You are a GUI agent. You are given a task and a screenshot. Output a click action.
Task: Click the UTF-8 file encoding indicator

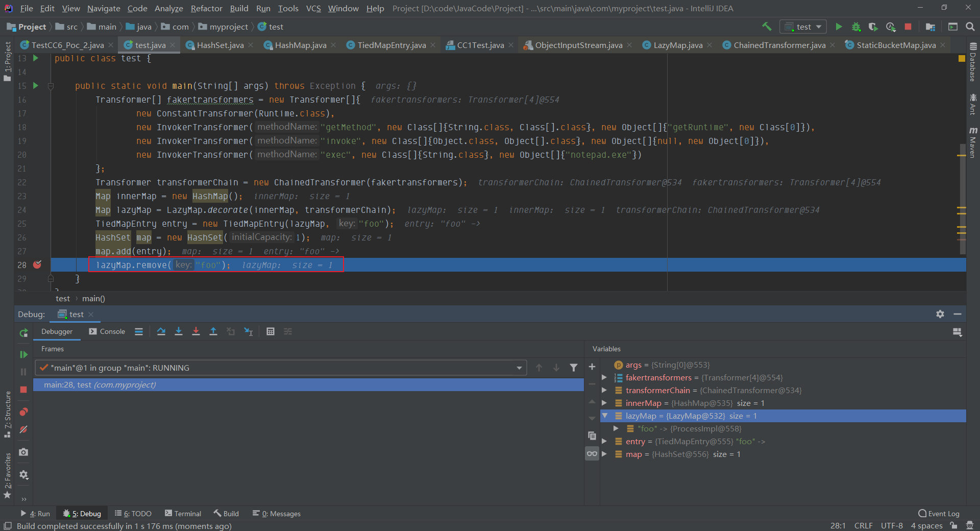892,525
